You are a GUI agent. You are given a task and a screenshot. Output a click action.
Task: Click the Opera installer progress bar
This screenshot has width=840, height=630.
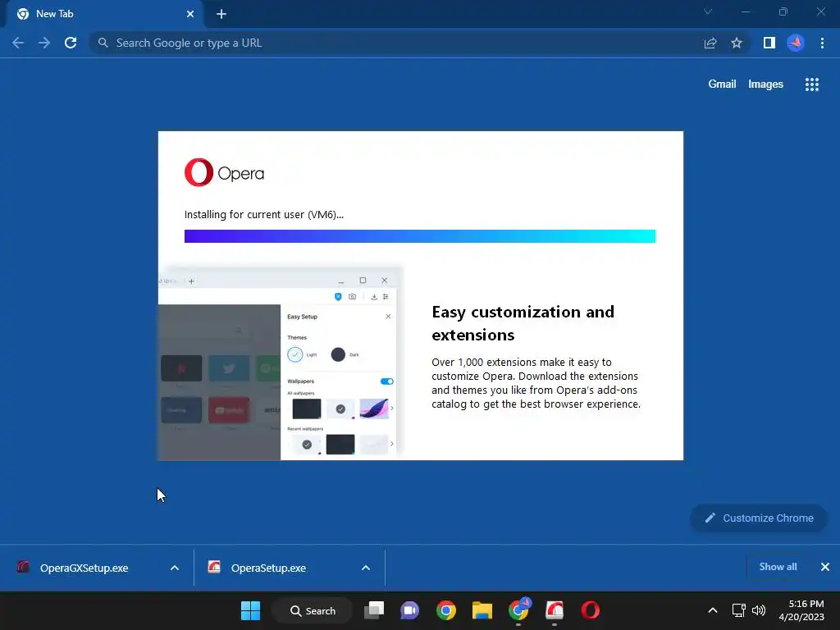click(x=420, y=236)
